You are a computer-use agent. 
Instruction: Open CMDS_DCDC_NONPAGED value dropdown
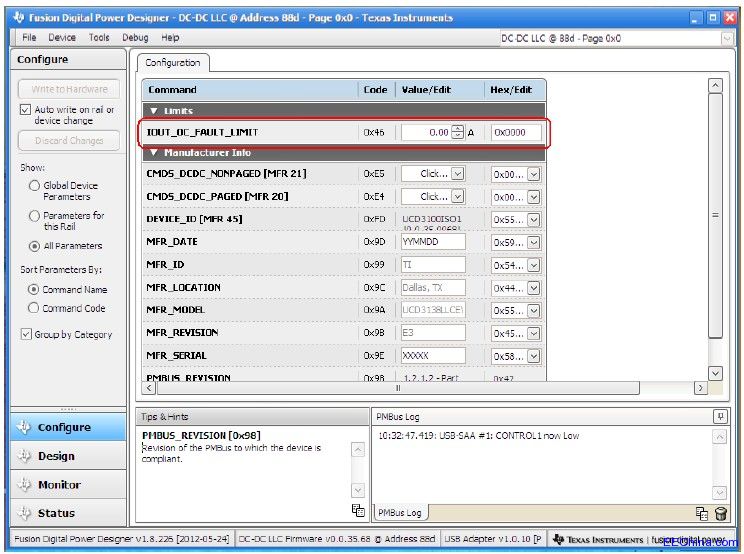click(457, 174)
